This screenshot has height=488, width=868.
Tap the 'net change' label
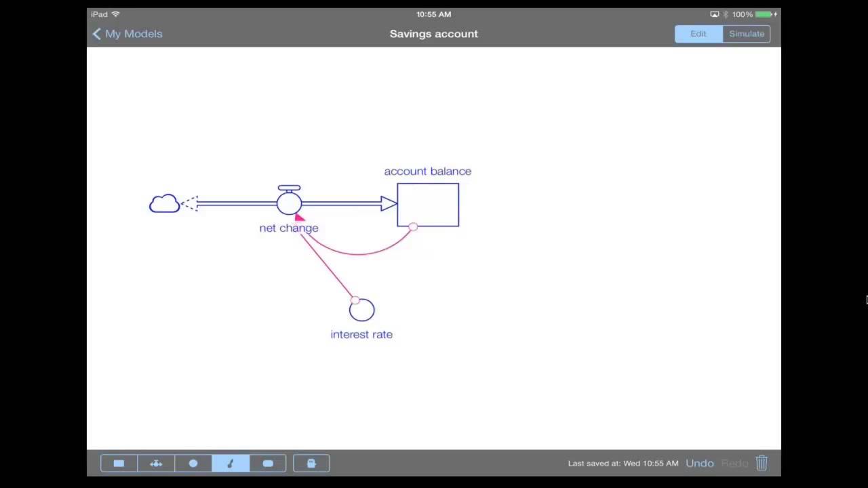tap(289, 228)
